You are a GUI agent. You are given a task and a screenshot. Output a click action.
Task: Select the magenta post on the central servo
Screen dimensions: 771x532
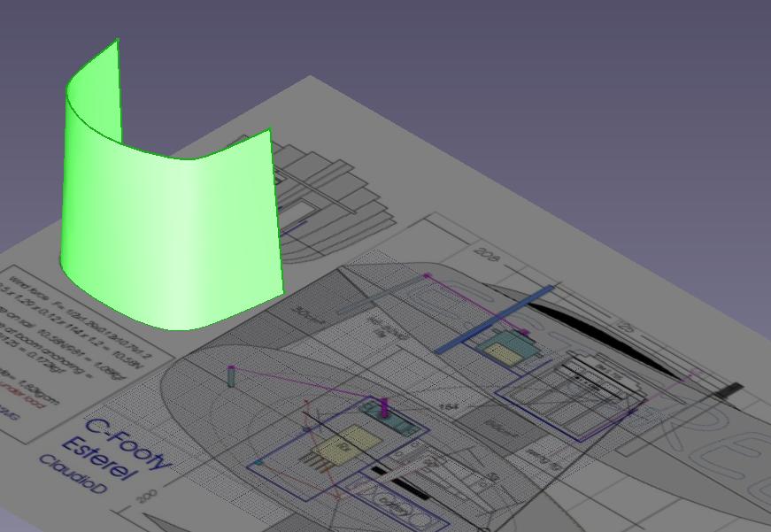[x=384, y=407]
